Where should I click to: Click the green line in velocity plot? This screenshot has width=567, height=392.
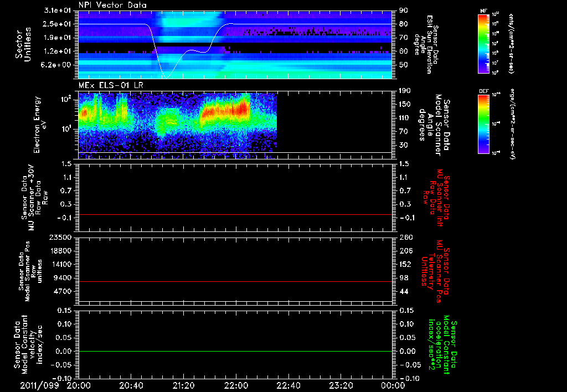point(235,351)
